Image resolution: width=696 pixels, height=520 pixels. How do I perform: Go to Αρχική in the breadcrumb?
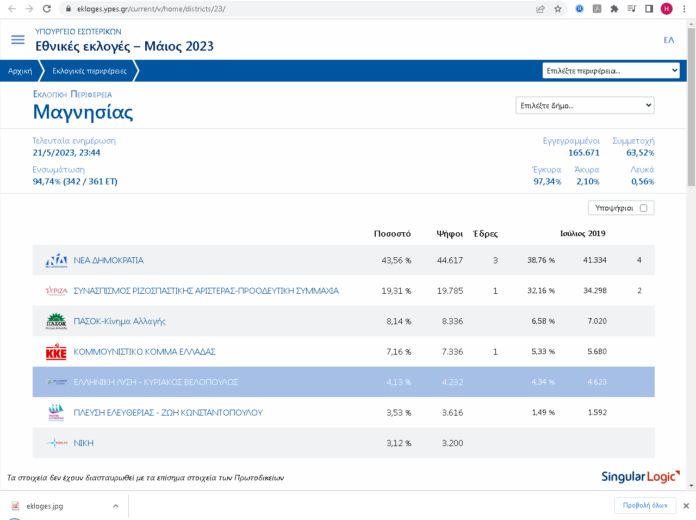pyautogui.click(x=20, y=71)
